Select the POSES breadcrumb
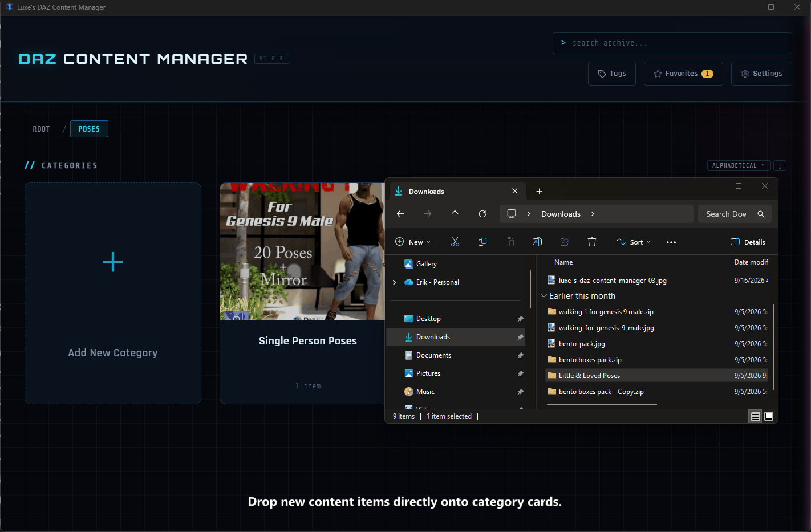811x532 pixels. [89, 129]
